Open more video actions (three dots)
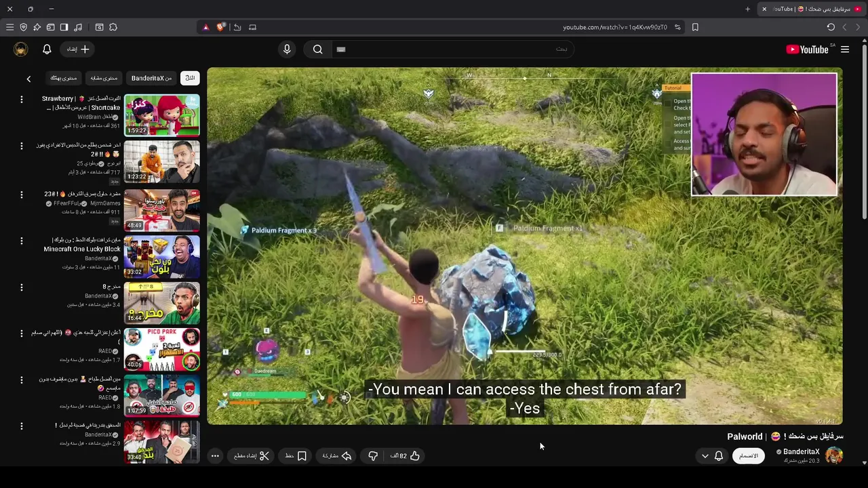 point(215,456)
